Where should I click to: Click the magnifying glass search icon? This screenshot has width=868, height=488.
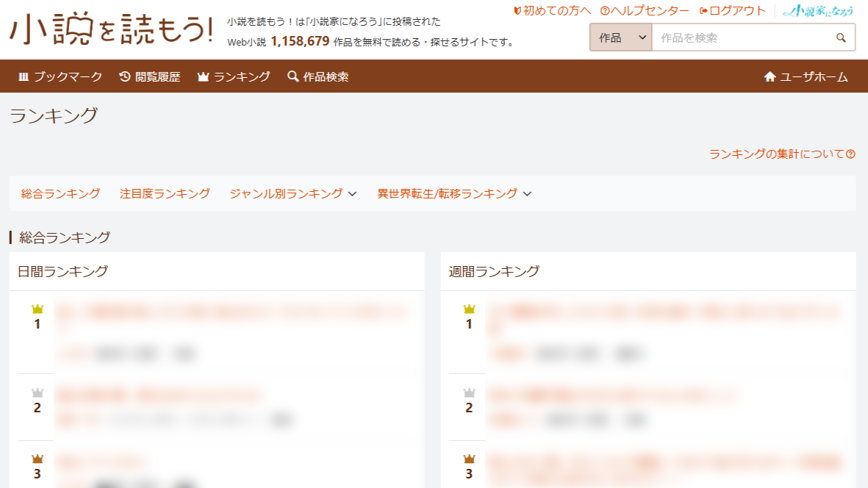pyautogui.click(x=841, y=37)
